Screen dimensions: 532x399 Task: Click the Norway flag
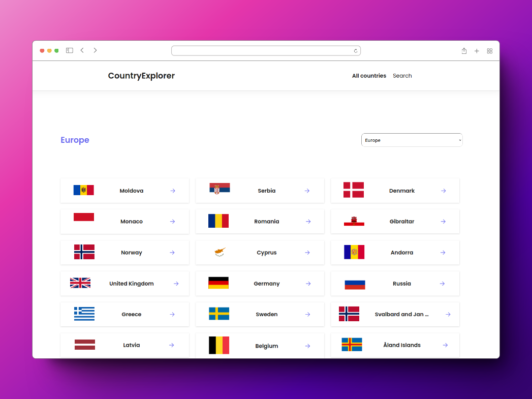click(x=84, y=252)
